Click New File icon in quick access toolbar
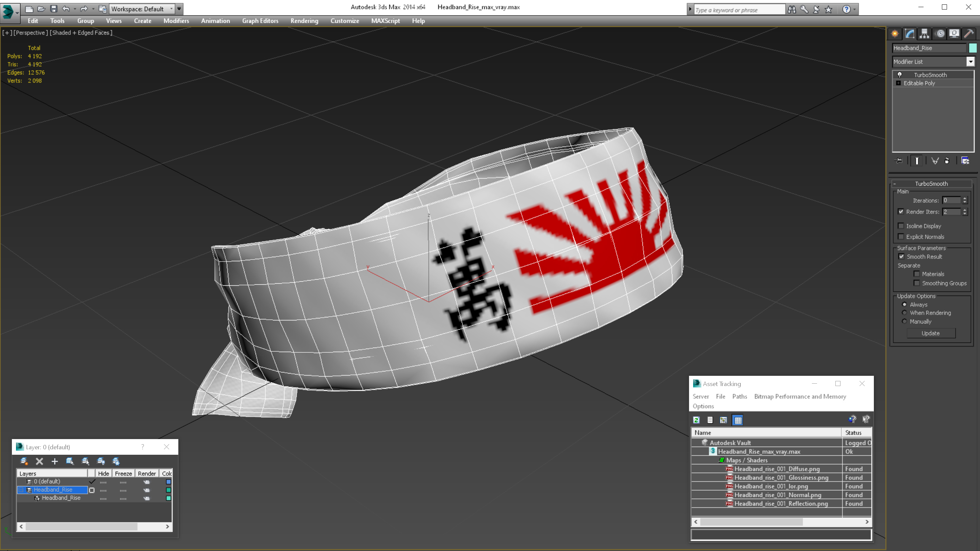This screenshot has width=980, height=551. (x=29, y=9)
